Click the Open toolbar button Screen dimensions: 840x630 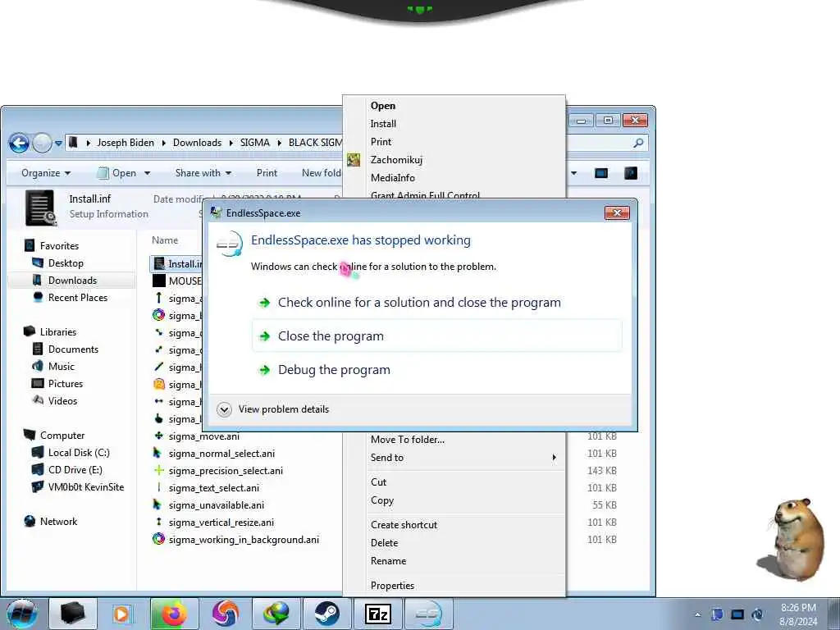point(117,173)
